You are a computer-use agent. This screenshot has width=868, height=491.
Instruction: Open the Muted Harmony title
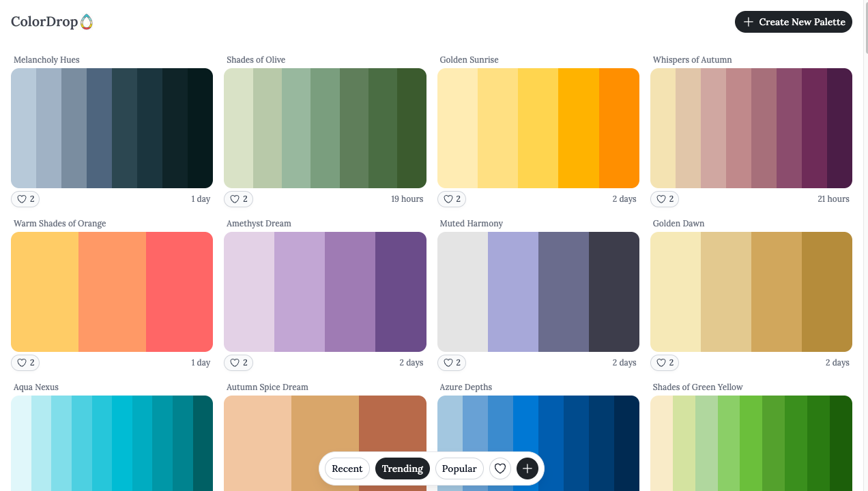point(472,224)
